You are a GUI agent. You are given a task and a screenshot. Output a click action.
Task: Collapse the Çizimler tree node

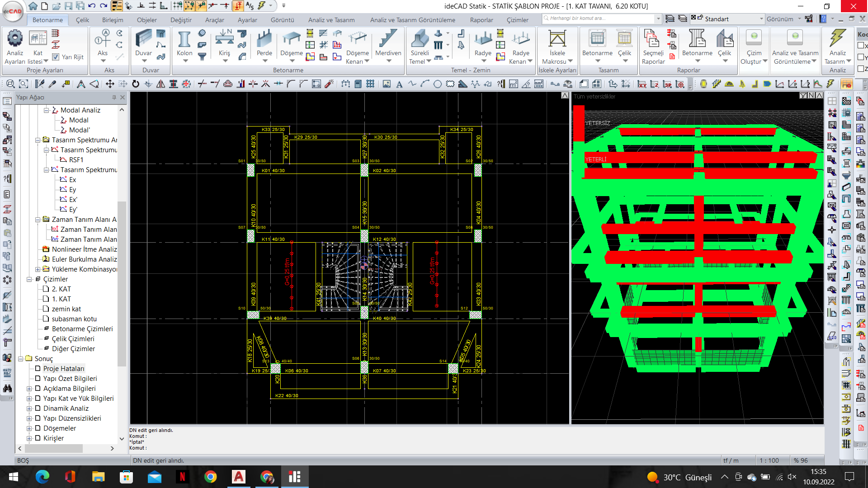pyautogui.click(x=29, y=279)
